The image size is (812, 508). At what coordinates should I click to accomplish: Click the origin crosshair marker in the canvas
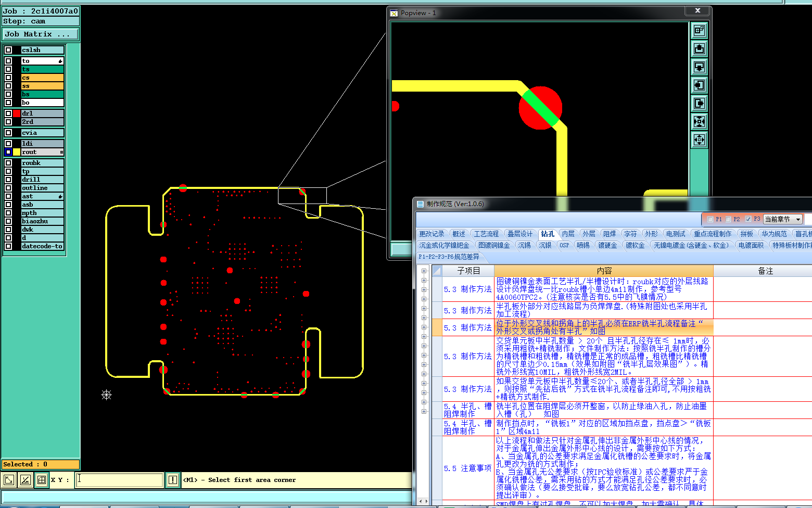click(107, 395)
